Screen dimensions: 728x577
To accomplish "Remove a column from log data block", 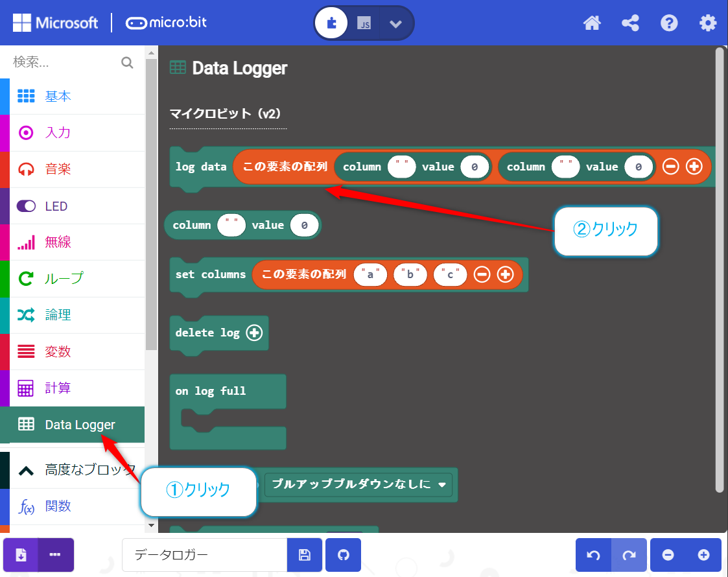I will coord(670,167).
